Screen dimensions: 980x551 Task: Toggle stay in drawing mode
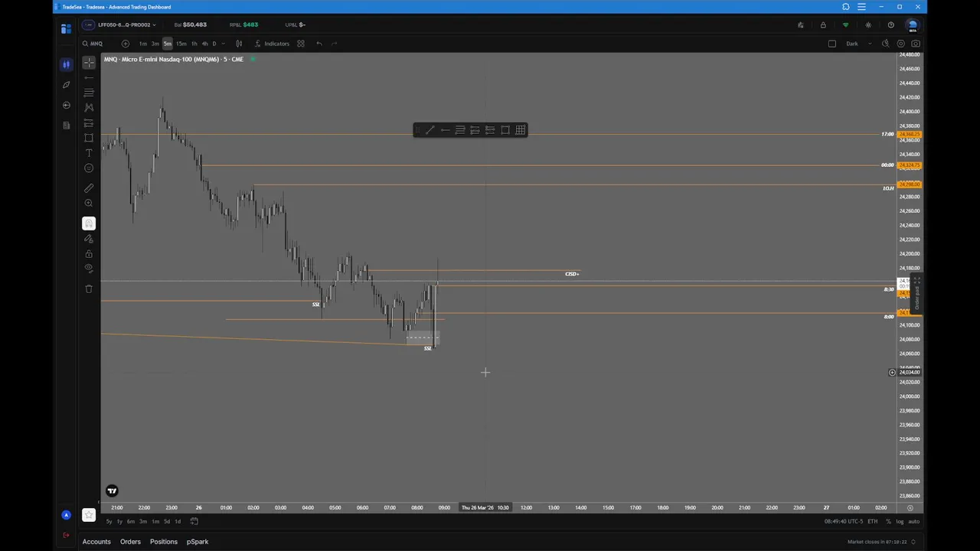[89, 239]
